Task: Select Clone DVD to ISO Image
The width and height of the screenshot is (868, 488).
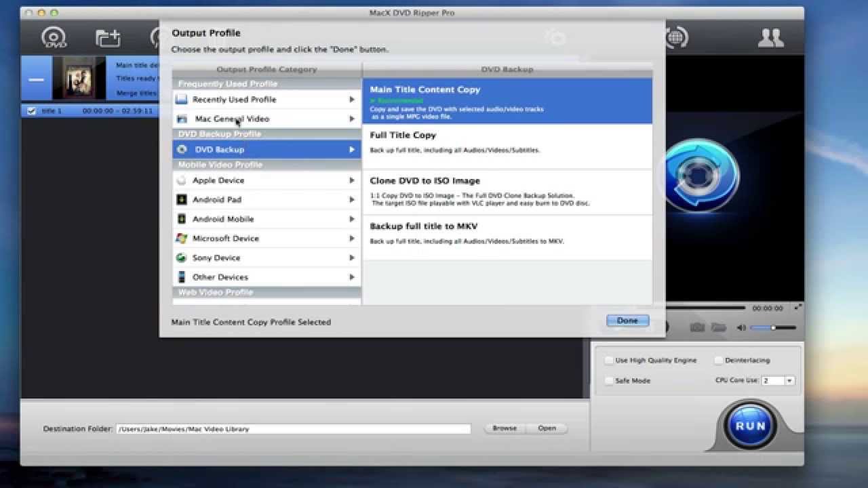Action: 507,192
